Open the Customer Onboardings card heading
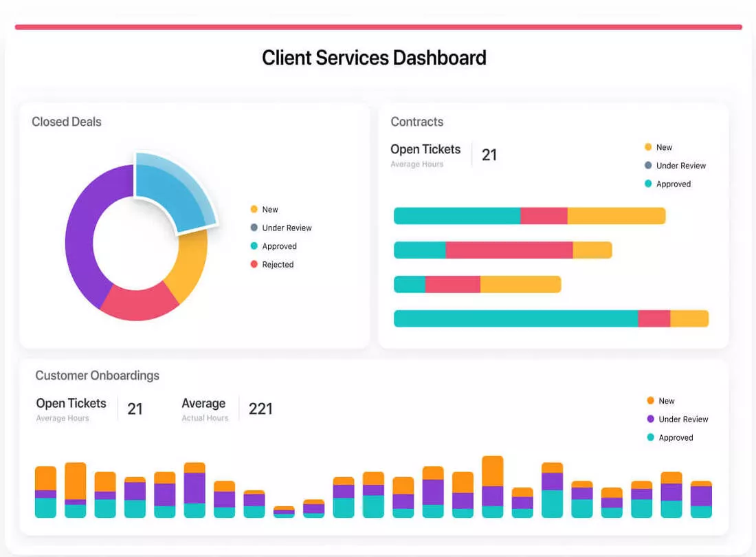The image size is (756, 557). pyautogui.click(x=98, y=375)
